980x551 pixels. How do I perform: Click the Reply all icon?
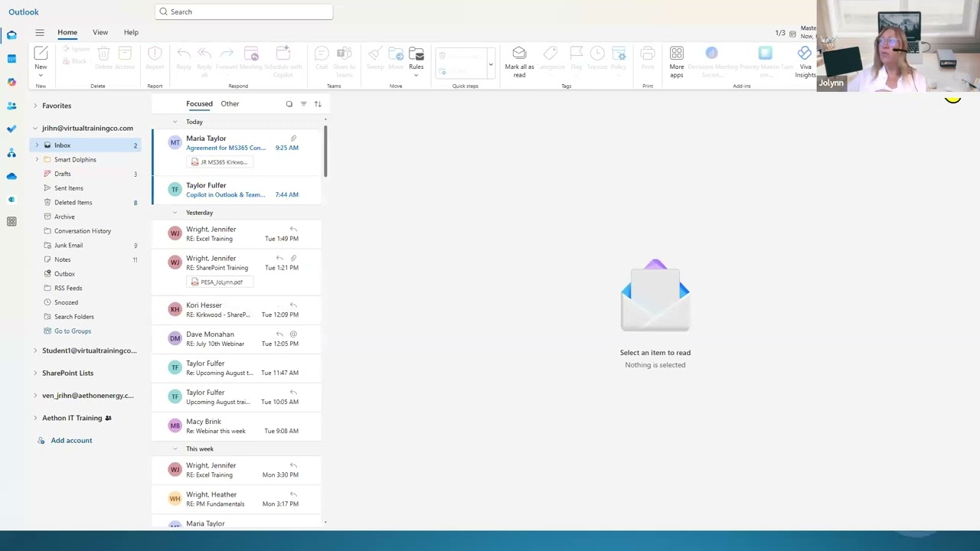204,54
